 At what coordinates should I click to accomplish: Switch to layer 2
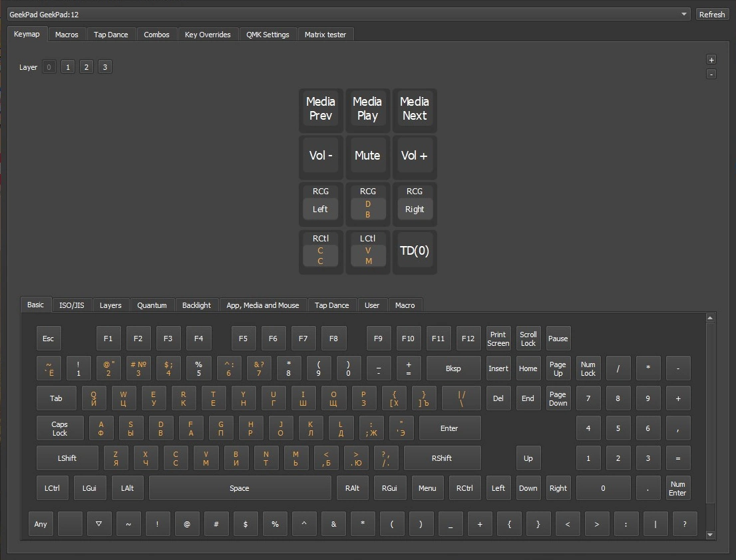coord(87,67)
